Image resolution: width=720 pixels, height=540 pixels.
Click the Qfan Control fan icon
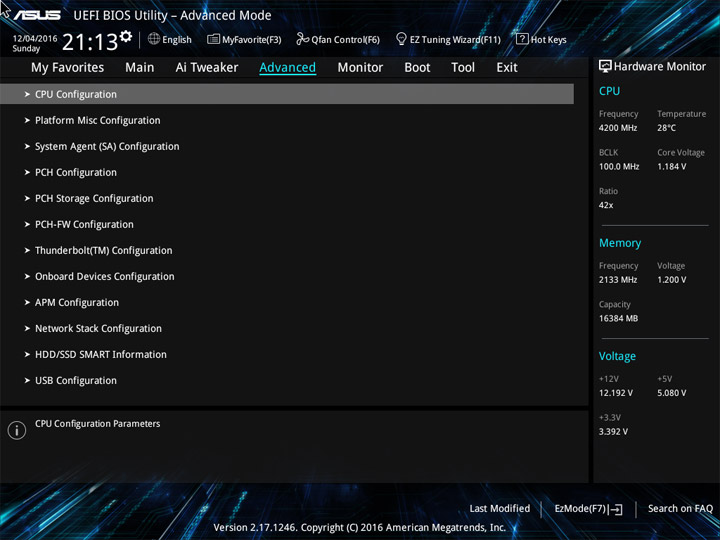tap(302, 39)
